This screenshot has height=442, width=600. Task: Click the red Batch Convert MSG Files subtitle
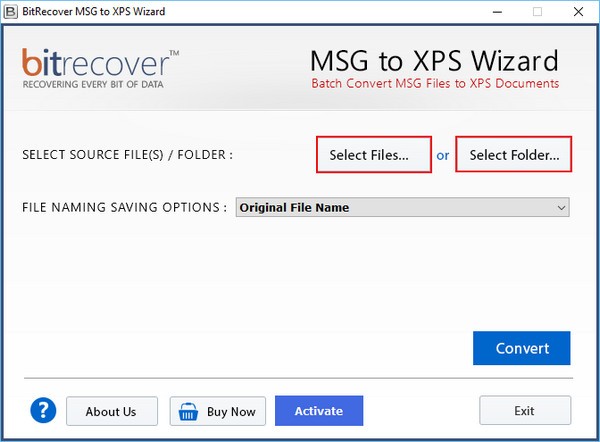coord(435,83)
